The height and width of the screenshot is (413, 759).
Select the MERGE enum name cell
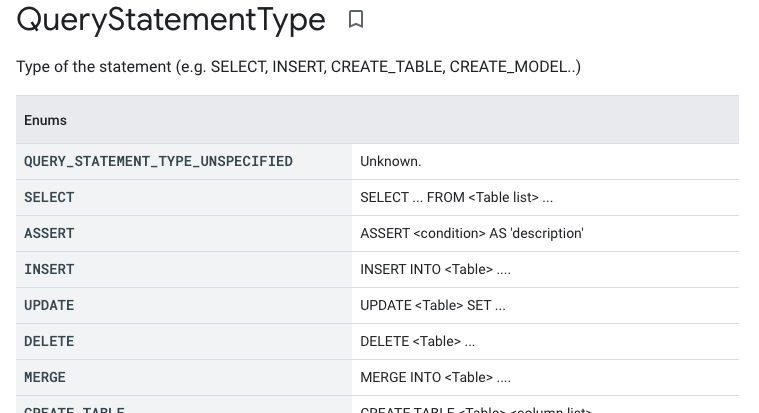point(45,377)
